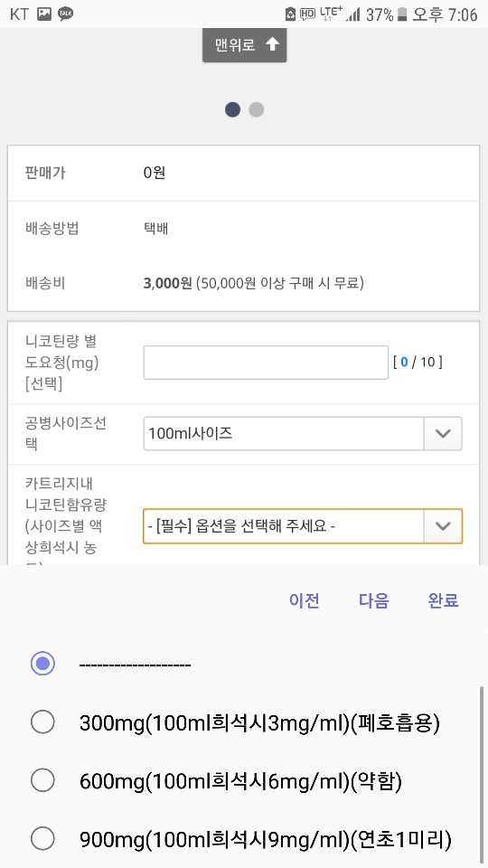This screenshot has width=488, height=868.
Task: Tap the HD voice status icon
Action: (307, 14)
